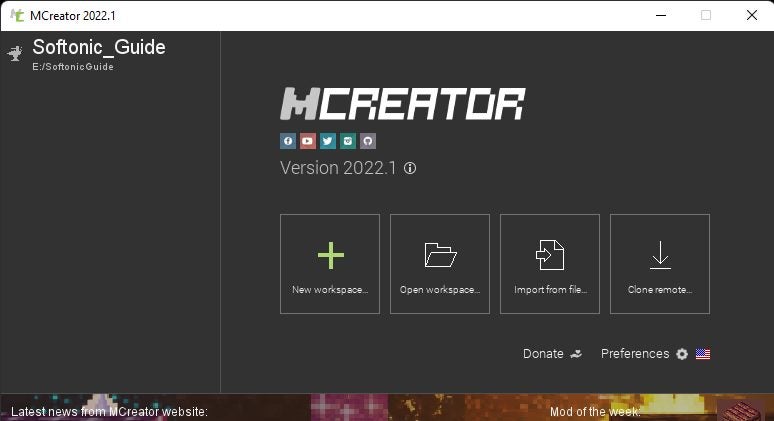
Task: Click the Latest news from MCreator website label
Action: (x=109, y=412)
